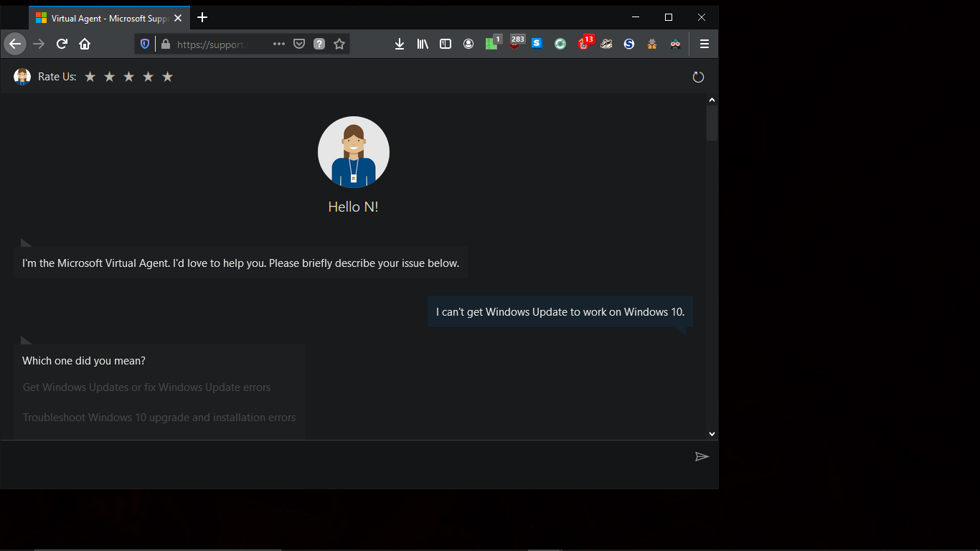This screenshot has width=980, height=551.
Task: Reload the current page in Firefox
Action: coord(62,44)
